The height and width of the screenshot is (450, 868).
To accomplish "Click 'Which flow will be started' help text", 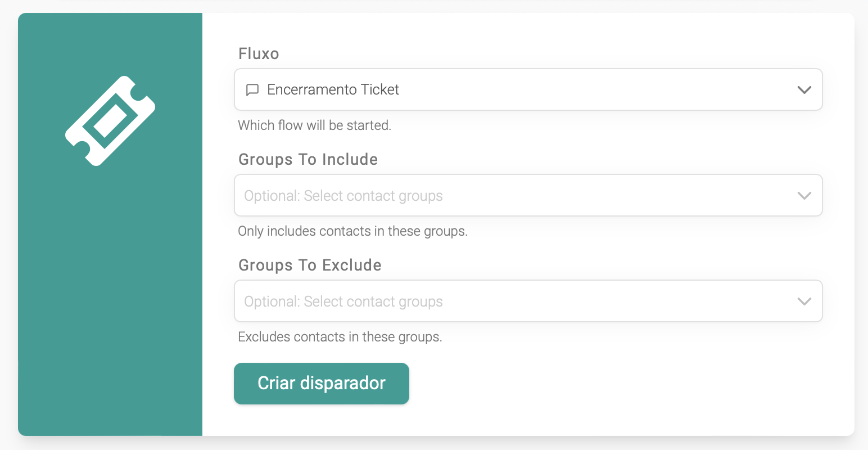I will [x=314, y=125].
